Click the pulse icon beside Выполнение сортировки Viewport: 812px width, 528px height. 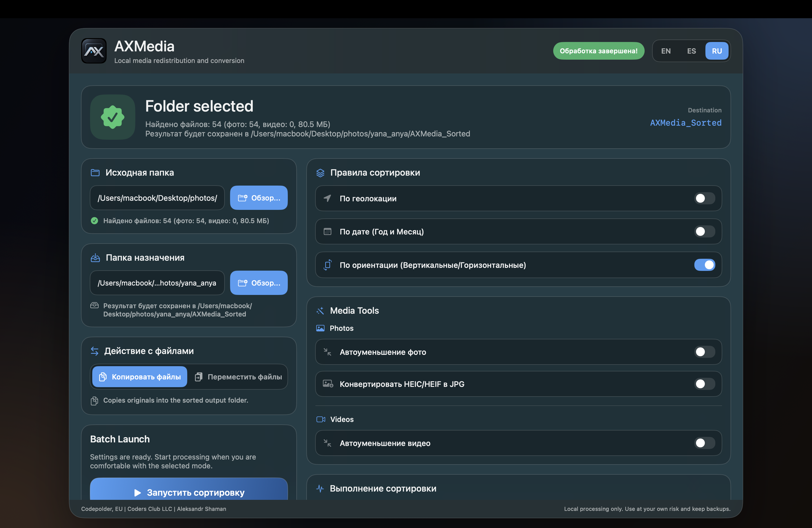(320, 489)
